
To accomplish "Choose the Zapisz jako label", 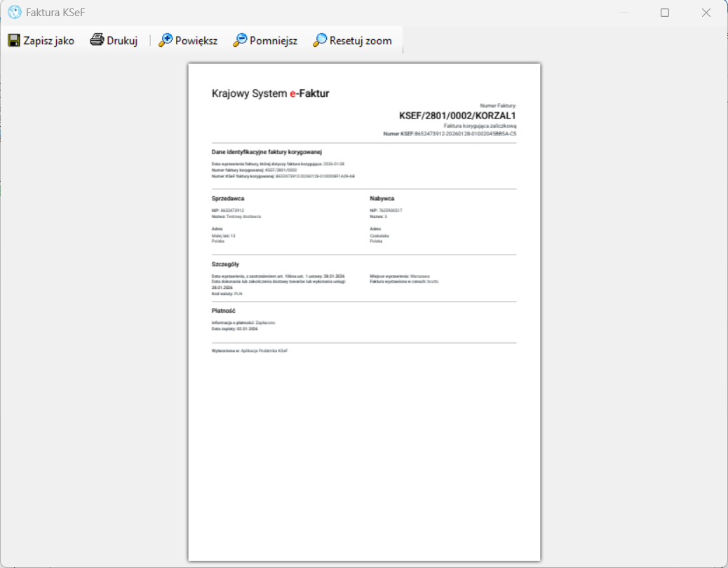I will coord(49,41).
